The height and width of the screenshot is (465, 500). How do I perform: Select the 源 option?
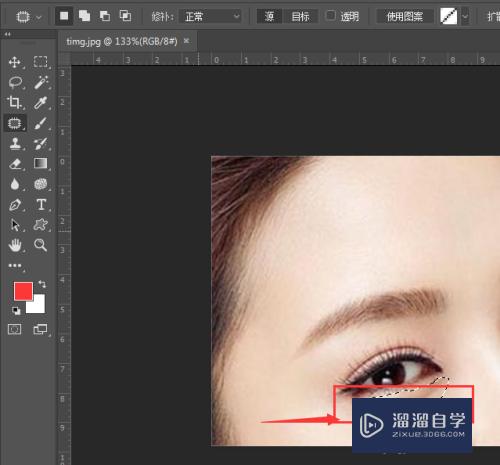(x=269, y=16)
